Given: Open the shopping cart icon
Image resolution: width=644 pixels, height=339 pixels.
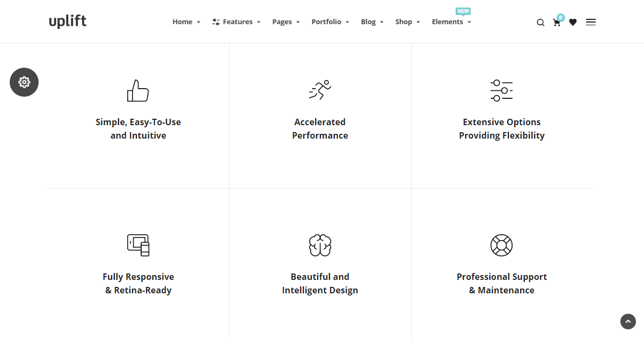Looking at the screenshot, I should [557, 23].
